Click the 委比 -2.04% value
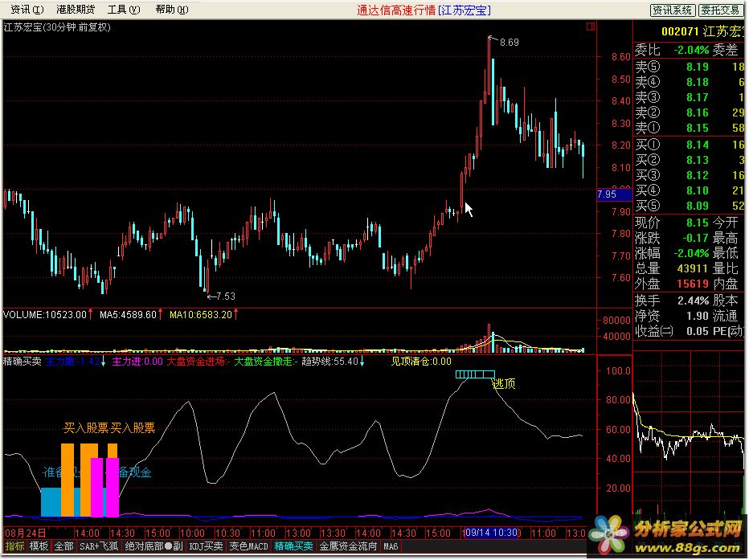This screenshot has height=560, width=749. (690, 50)
